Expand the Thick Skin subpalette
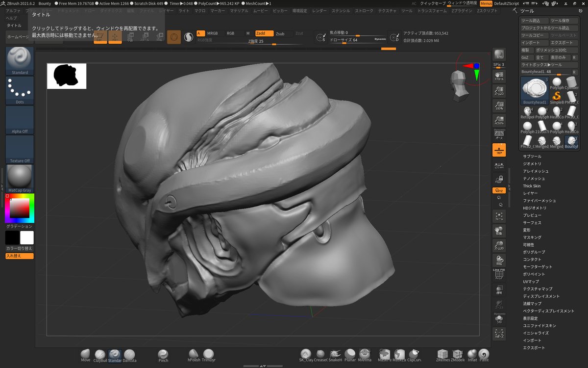Screen dimensions: 588x368 coord(532,186)
